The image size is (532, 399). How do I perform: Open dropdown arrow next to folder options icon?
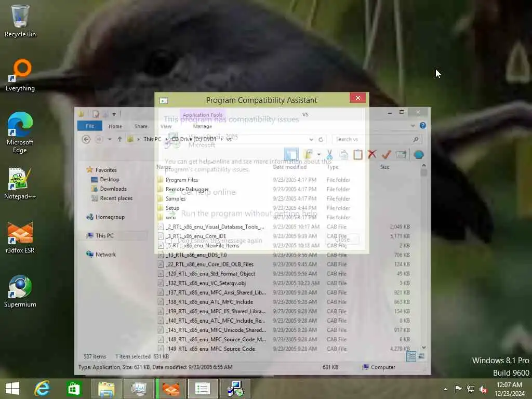click(318, 154)
